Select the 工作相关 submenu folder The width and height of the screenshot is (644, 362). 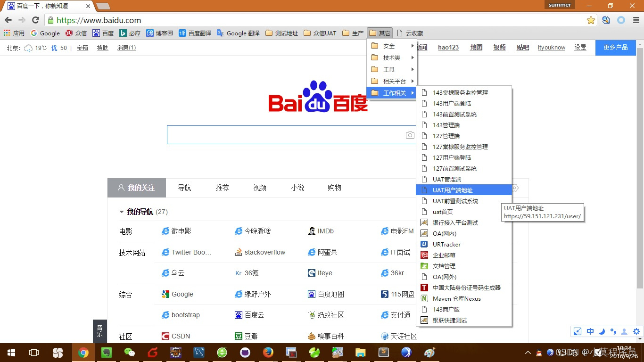pos(392,93)
